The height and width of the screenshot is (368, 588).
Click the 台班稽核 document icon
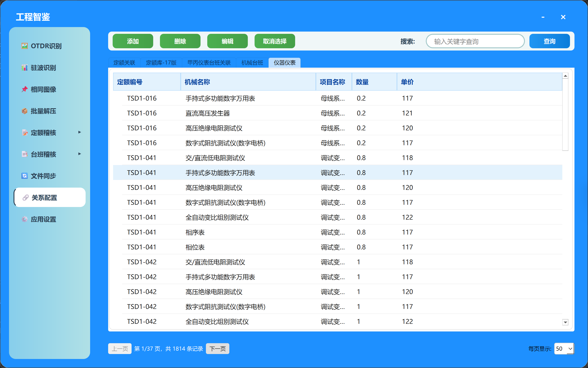click(24, 154)
